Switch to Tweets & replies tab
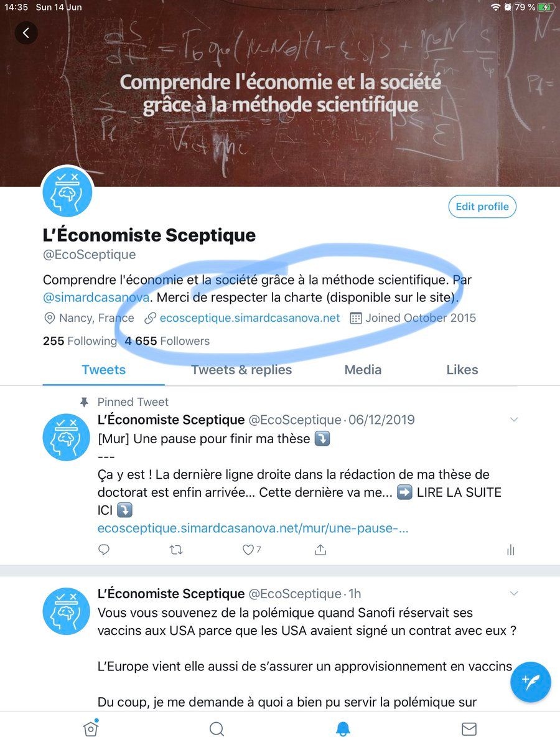Screen dimensions: 560x747 pos(241,370)
